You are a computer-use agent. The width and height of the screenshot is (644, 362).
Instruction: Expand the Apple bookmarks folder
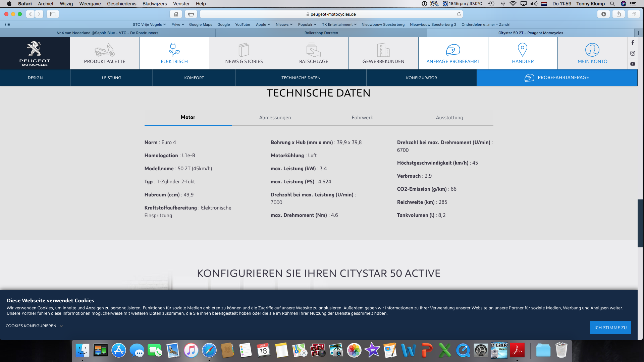(x=263, y=24)
